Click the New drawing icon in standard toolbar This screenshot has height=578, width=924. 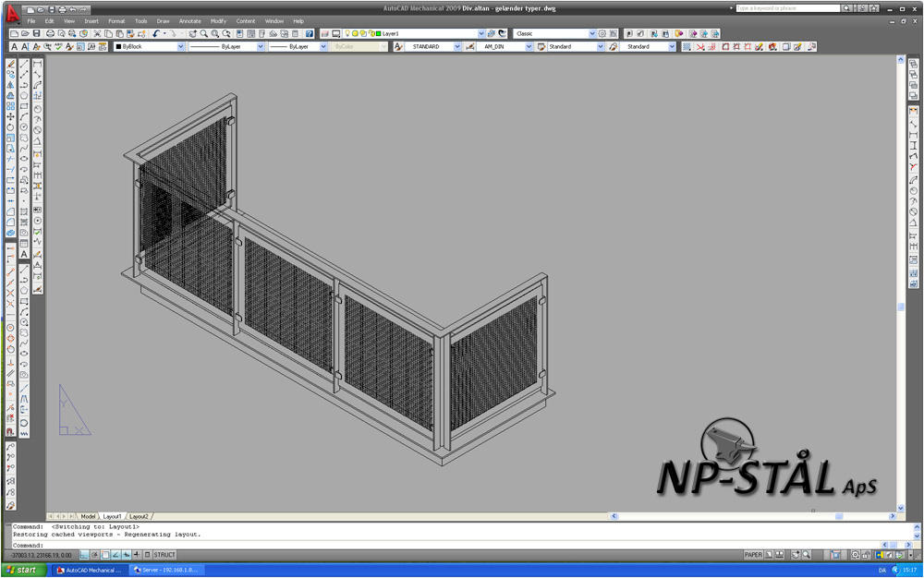click(x=14, y=33)
